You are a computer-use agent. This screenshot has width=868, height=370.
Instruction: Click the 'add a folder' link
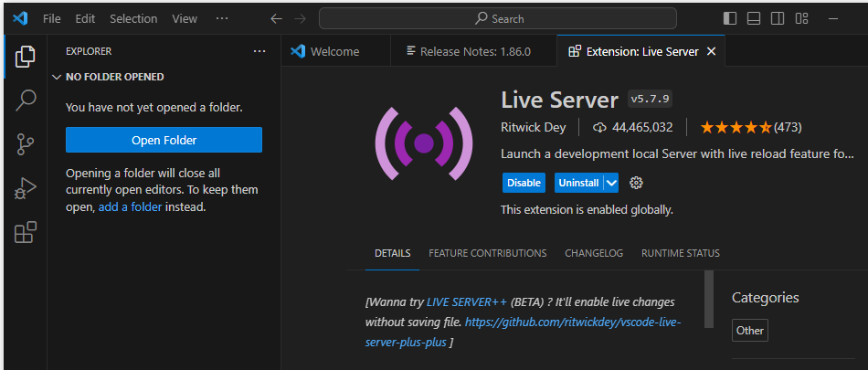point(130,207)
